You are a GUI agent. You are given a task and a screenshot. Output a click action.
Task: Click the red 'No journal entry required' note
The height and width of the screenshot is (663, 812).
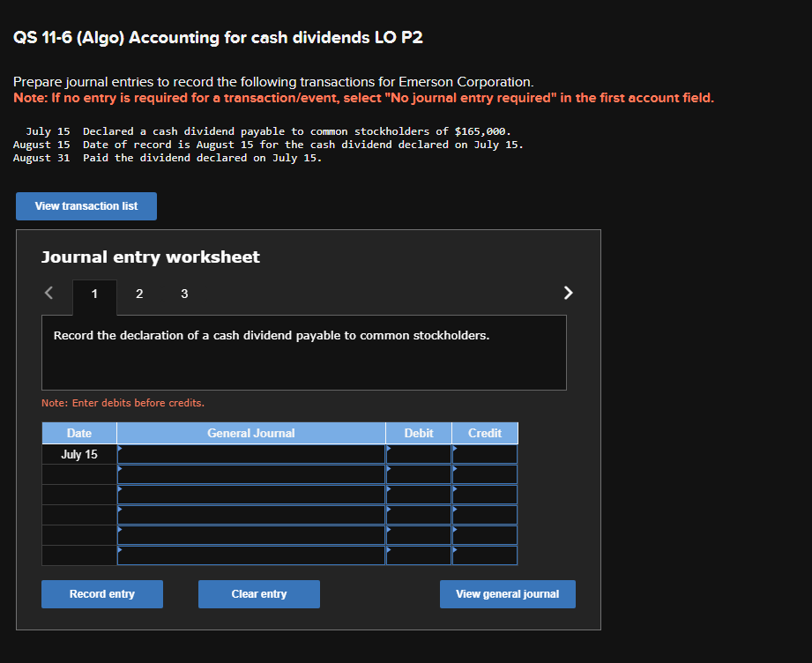pos(363,98)
